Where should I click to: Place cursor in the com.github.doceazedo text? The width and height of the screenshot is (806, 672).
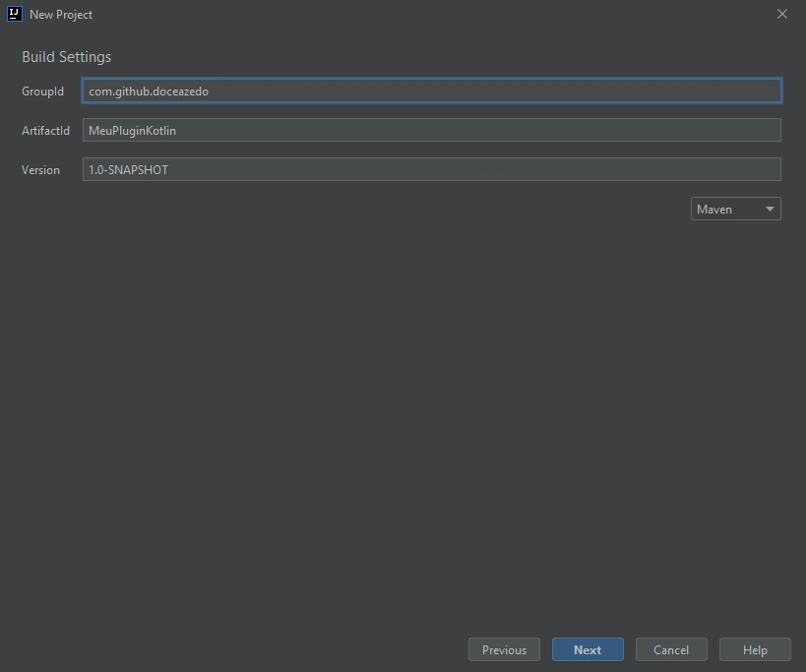coord(149,92)
